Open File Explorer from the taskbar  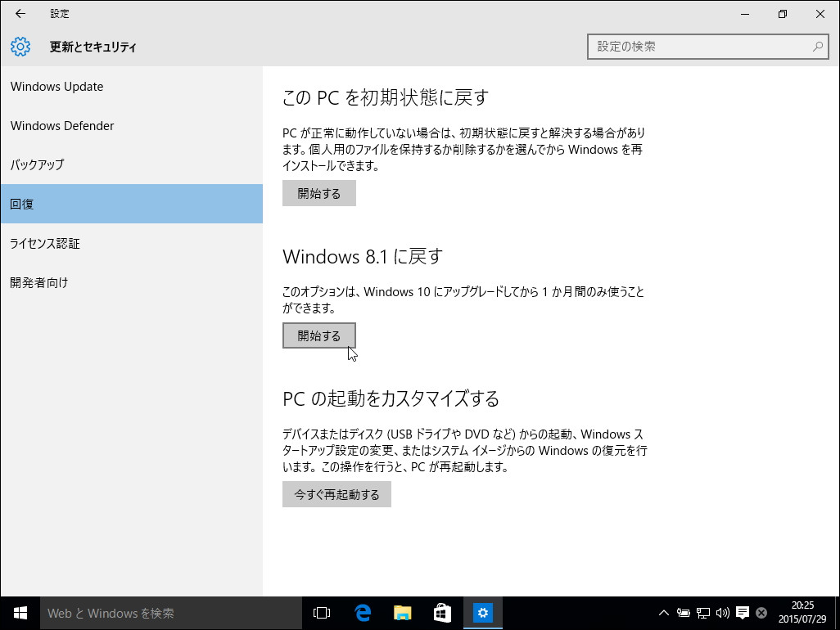402,613
